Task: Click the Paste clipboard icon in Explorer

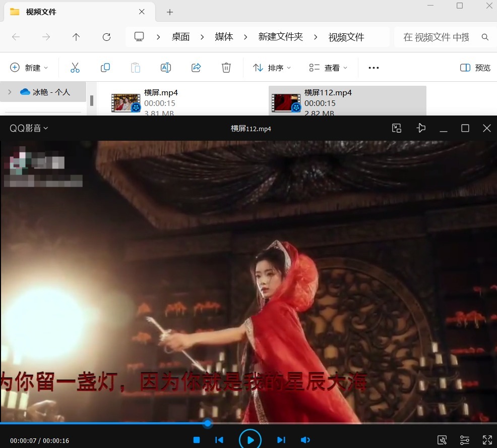Action: (136, 68)
